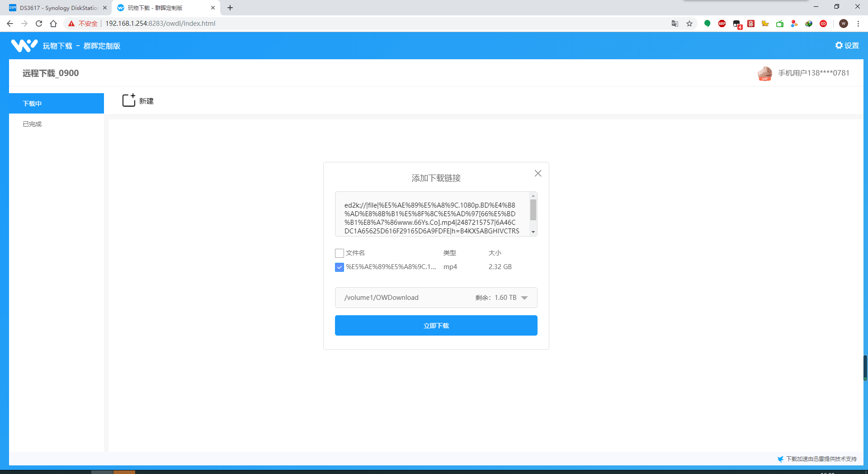
Task: Open the Chrome profile avatar
Action: [x=844, y=24]
